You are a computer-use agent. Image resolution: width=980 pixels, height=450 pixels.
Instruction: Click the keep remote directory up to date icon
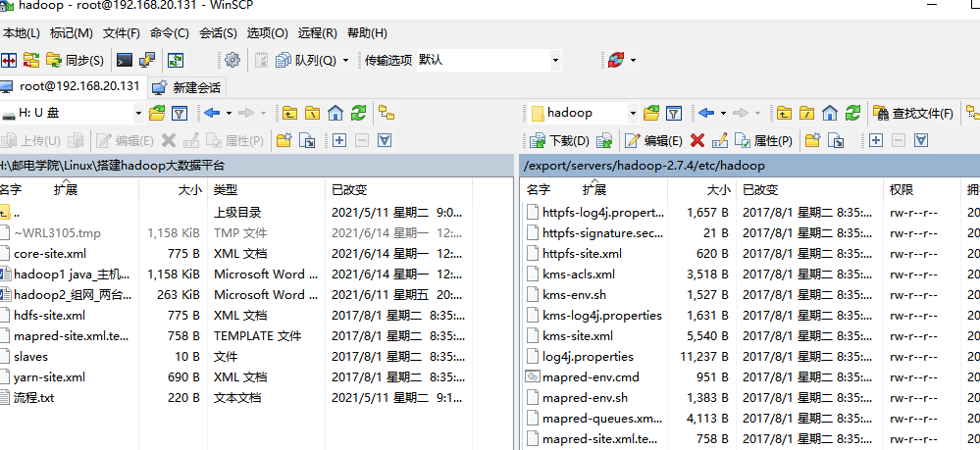[176, 60]
